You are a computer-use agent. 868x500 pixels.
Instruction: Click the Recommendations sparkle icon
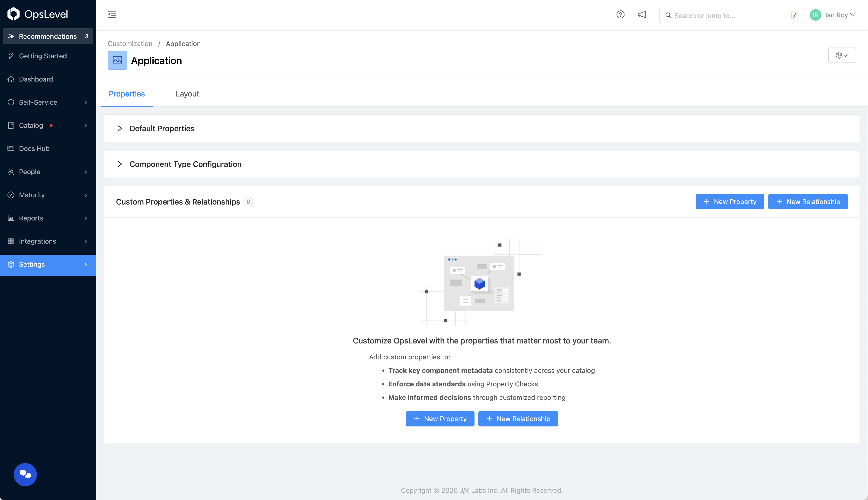(11, 36)
